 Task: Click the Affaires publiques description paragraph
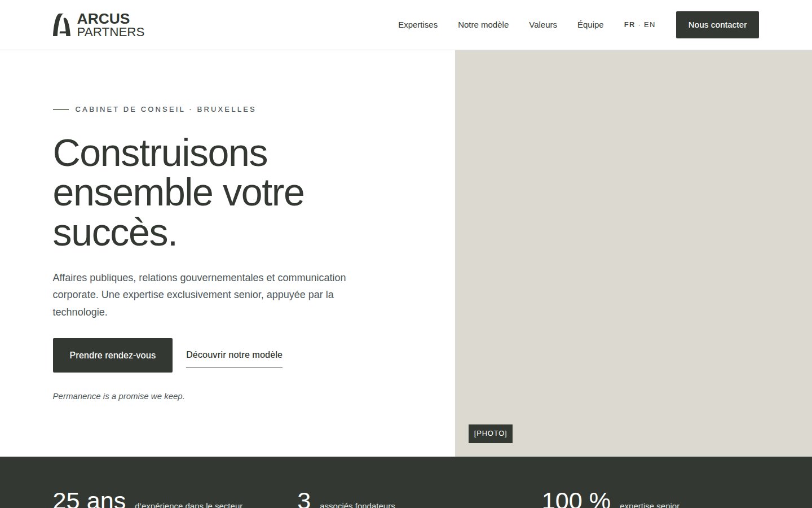(200, 295)
